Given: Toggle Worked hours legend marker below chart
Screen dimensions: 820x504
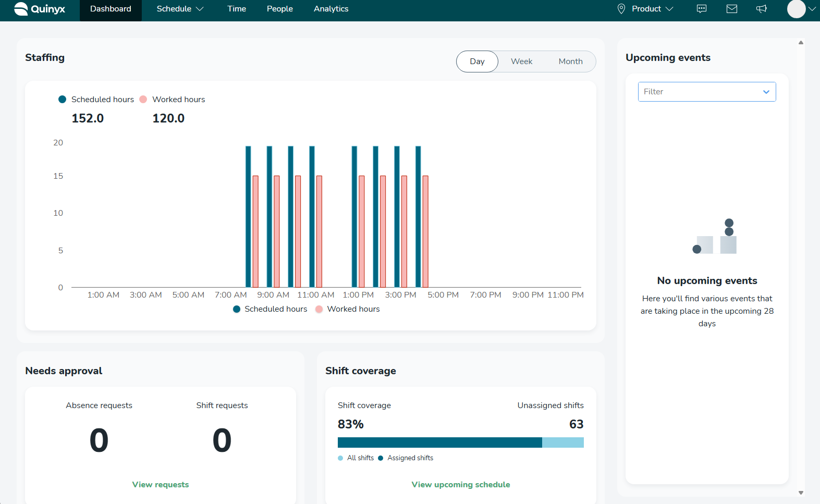Looking at the screenshot, I should coord(319,309).
